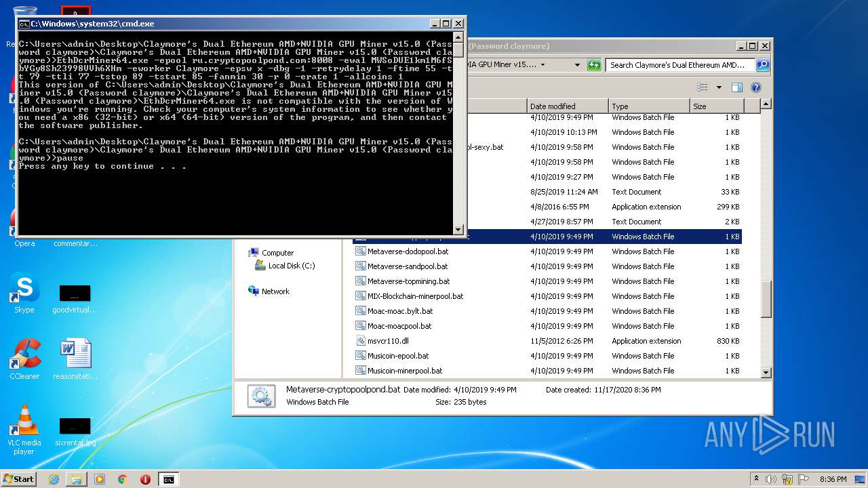
Task: Click the Metaverse-dodopool.bat file icon
Action: point(361,251)
